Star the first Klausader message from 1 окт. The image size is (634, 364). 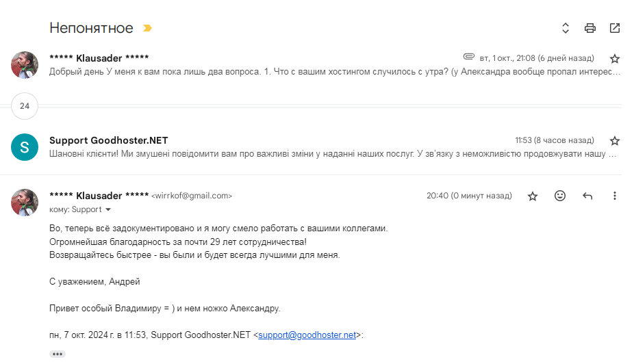(x=615, y=59)
